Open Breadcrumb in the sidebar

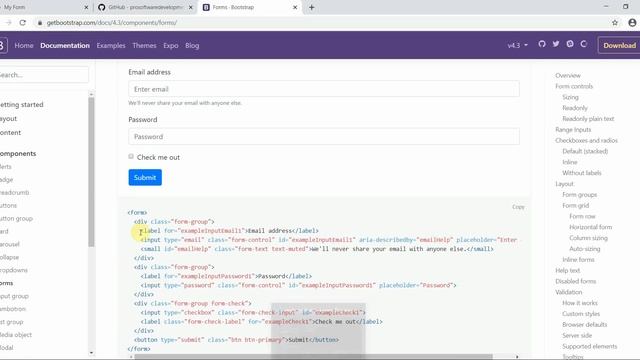point(15,193)
